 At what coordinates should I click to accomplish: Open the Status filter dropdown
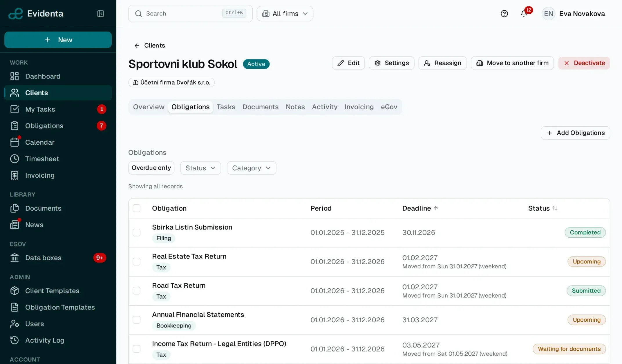(x=200, y=168)
